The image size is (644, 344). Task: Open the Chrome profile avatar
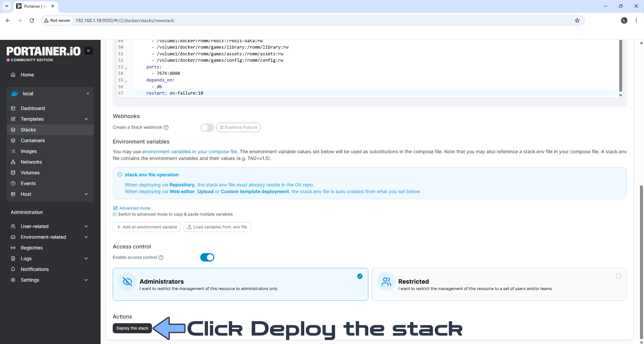pyautogui.click(x=624, y=20)
